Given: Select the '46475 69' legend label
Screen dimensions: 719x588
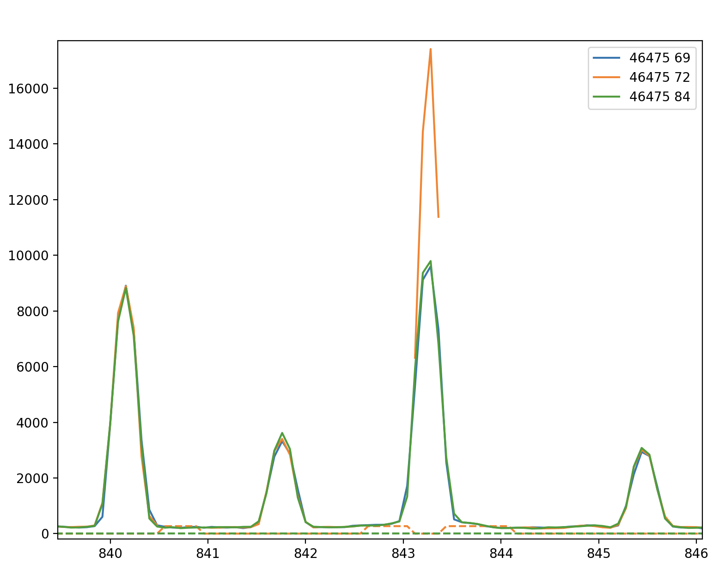Looking at the screenshot, I should click(x=659, y=58).
